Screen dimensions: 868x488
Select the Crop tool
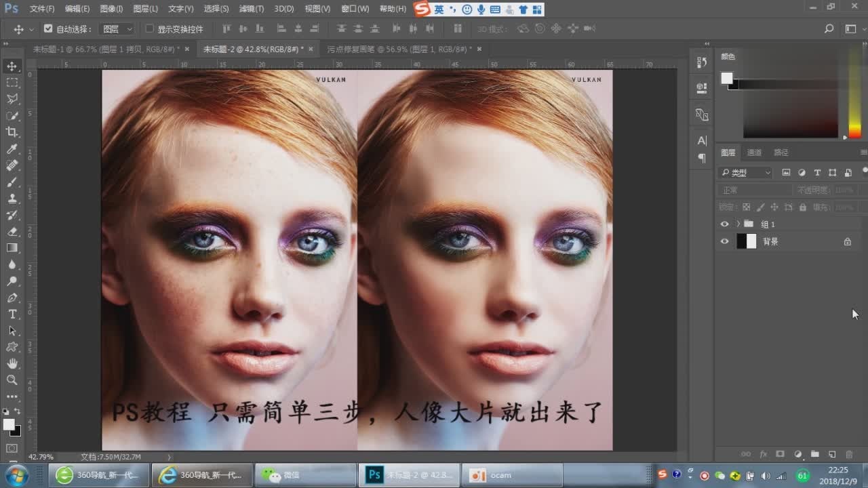pos(12,132)
